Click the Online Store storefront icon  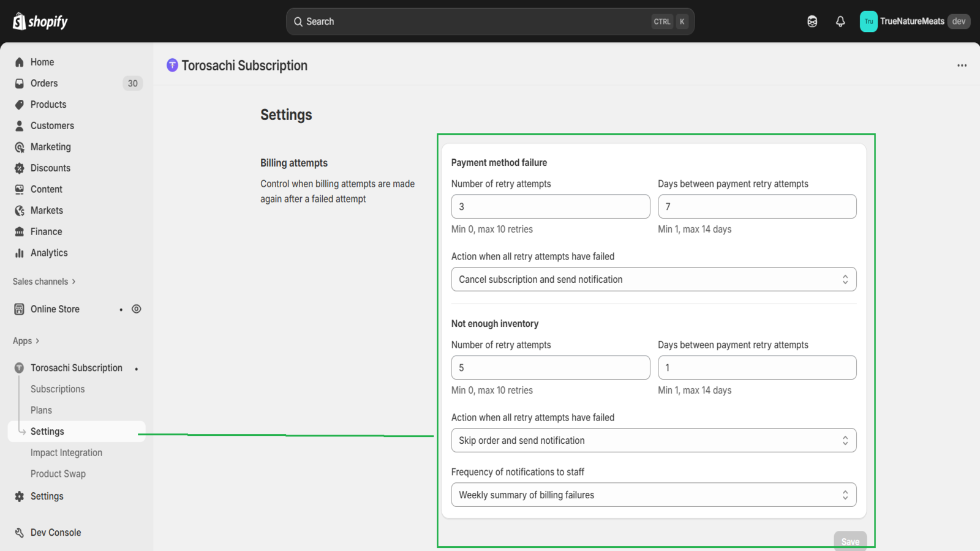coord(20,309)
